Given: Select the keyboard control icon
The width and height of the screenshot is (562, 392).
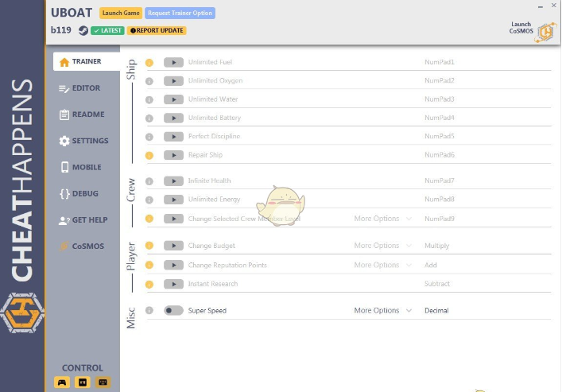Looking at the screenshot, I should pos(103,382).
